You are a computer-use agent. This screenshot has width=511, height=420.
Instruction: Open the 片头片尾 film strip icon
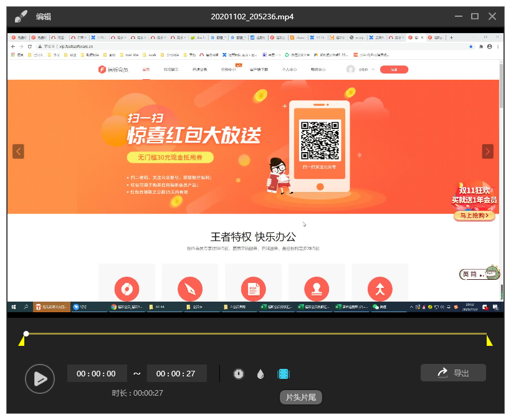click(x=284, y=374)
